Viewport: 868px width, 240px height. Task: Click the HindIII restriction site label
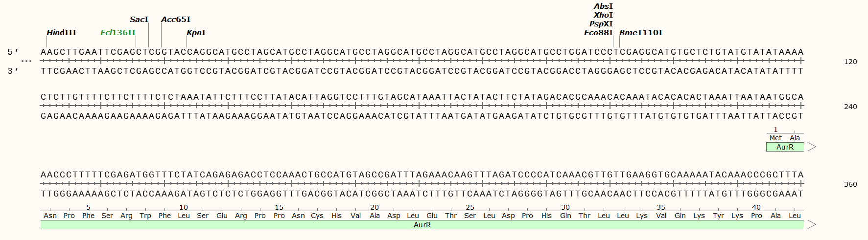click(61, 33)
